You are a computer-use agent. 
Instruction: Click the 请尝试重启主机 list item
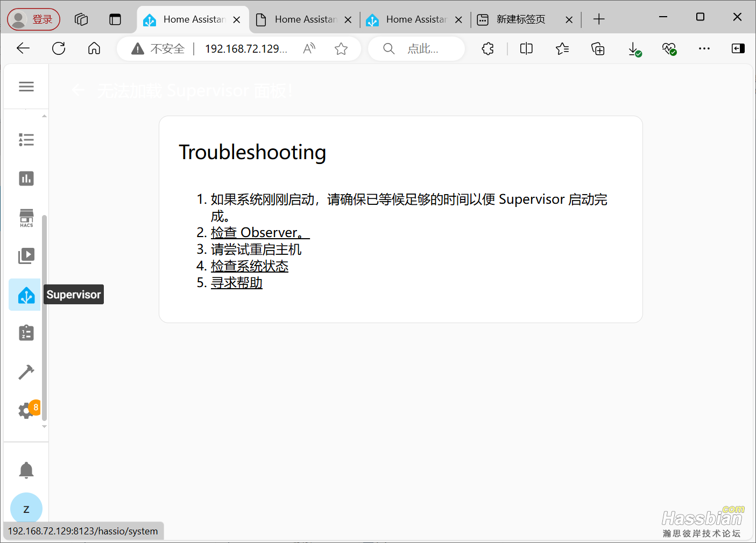tap(256, 249)
